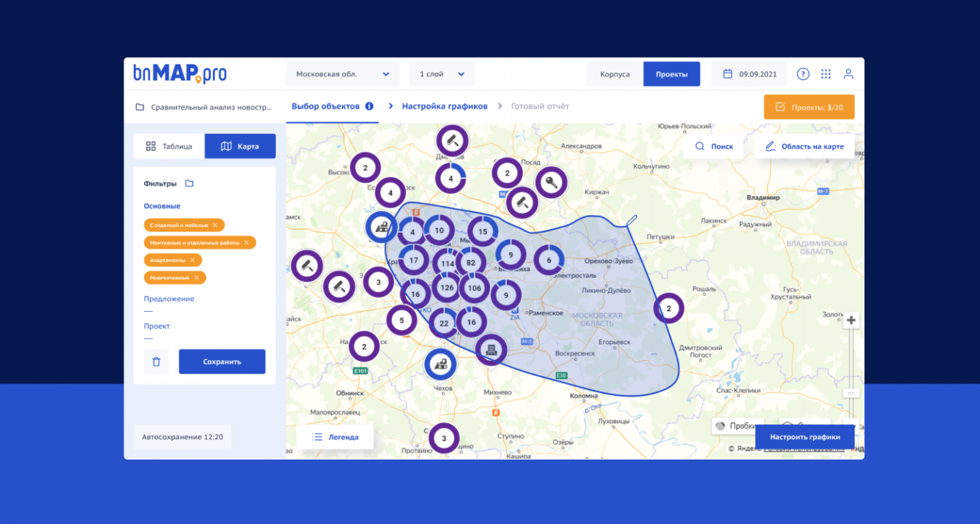Image resolution: width=980 pixels, height=524 pixels.
Task: Select the building icon marker near Воскресенск road
Action: [x=491, y=350]
